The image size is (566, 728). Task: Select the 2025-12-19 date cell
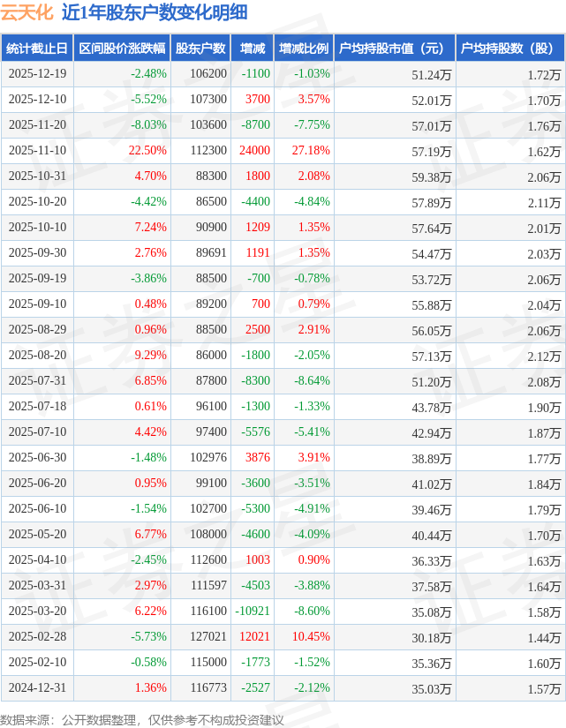(37, 74)
